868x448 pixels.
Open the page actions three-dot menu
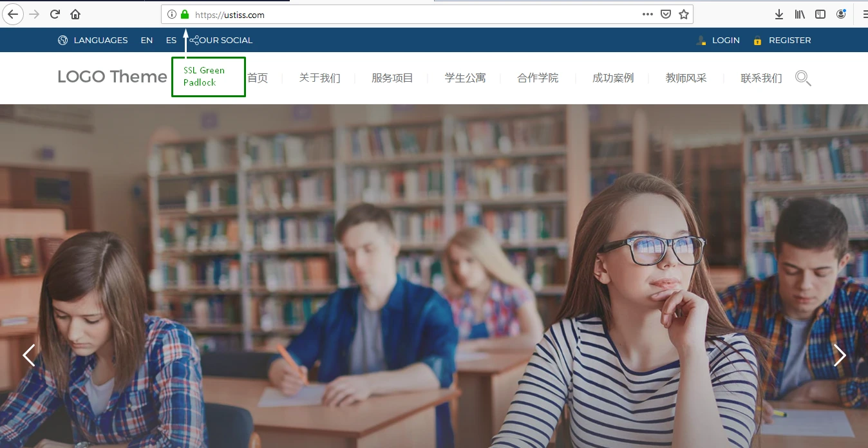(648, 14)
